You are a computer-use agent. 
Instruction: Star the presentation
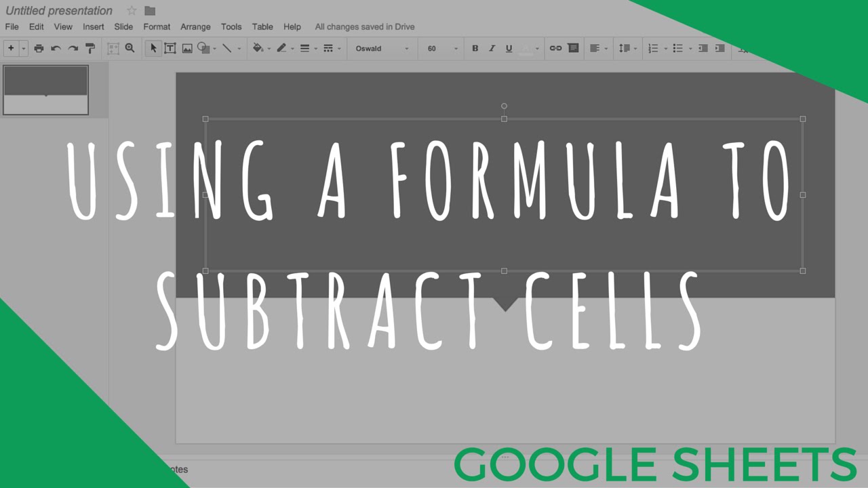(132, 11)
